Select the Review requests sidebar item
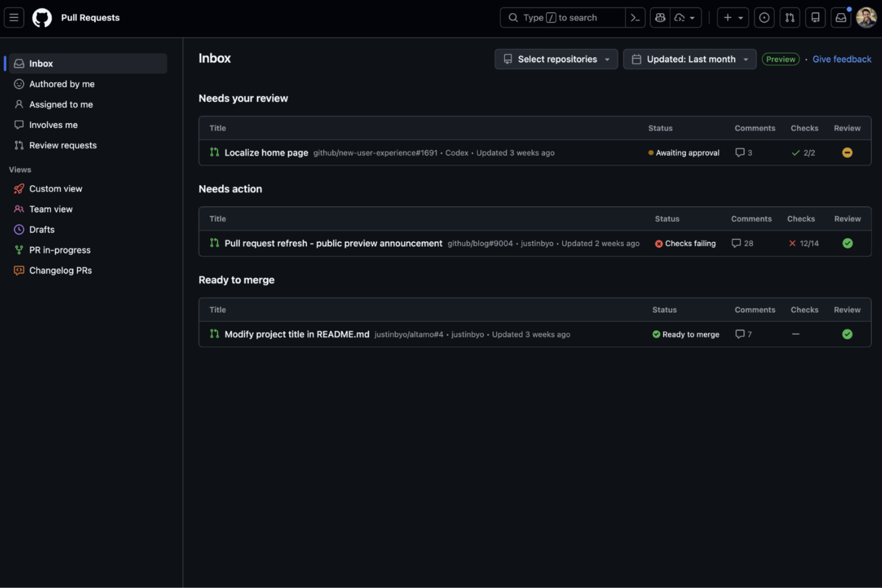882x588 pixels. pyautogui.click(x=63, y=145)
